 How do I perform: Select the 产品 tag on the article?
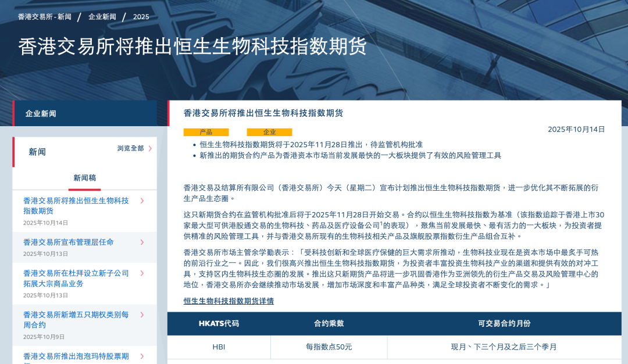click(x=207, y=132)
